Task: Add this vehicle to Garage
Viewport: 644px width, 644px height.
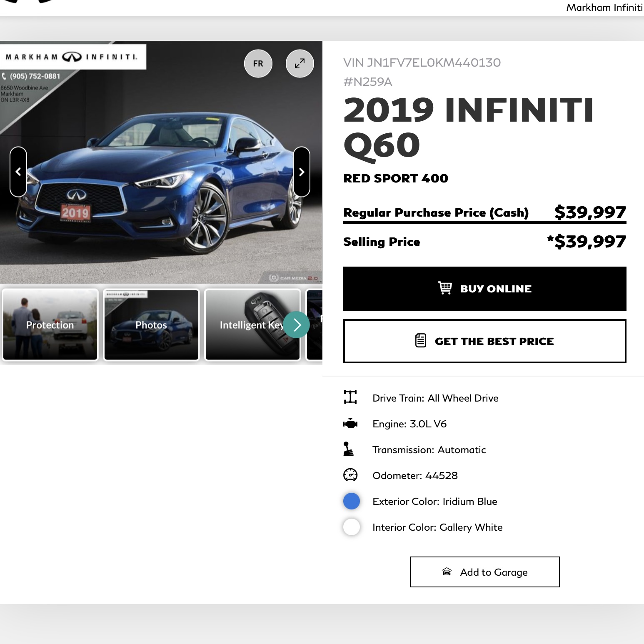Action: coord(484,572)
